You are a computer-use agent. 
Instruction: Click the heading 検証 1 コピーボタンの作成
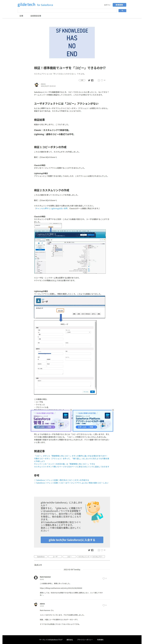click(x=50, y=147)
